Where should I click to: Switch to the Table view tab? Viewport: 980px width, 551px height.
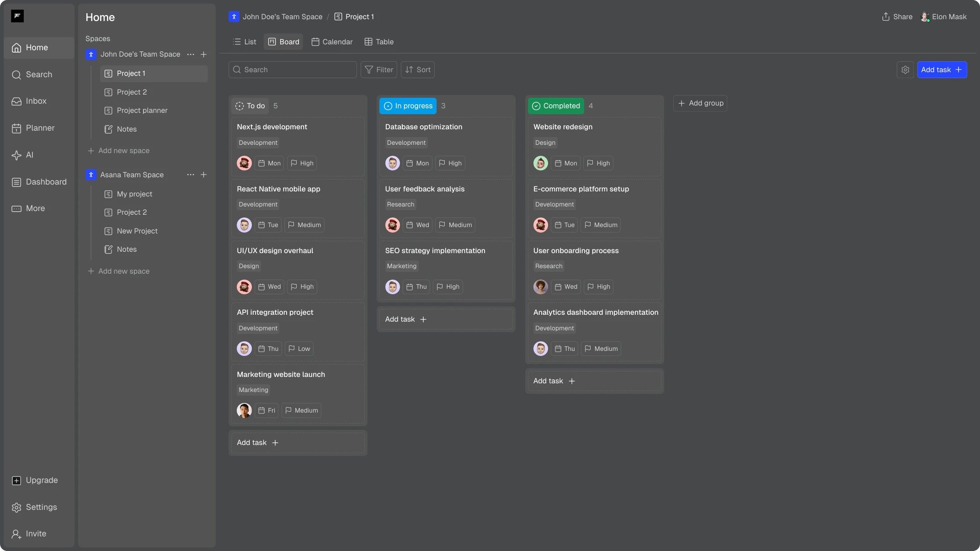click(x=378, y=42)
